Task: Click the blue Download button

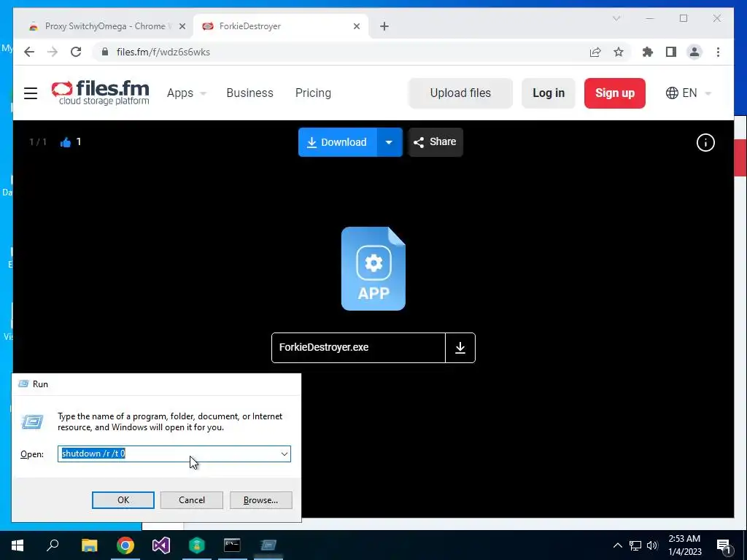Action: pyautogui.click(x=337, y=142)
